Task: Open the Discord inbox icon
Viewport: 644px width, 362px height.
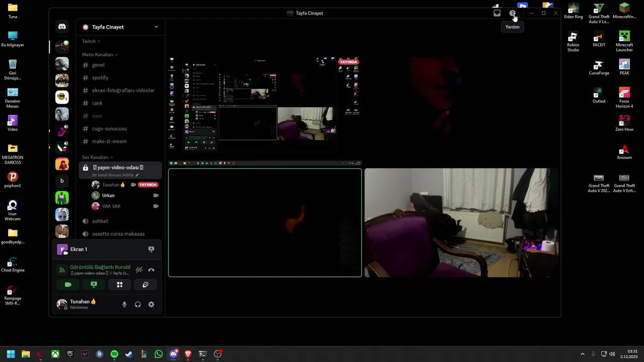Action: tap(497, 13)
